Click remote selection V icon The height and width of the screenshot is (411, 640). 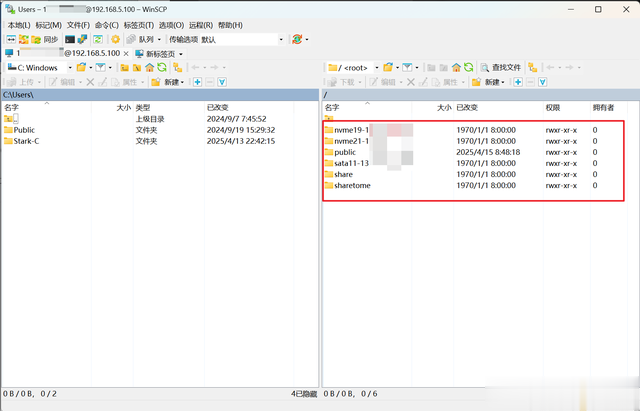pos(542,82)
